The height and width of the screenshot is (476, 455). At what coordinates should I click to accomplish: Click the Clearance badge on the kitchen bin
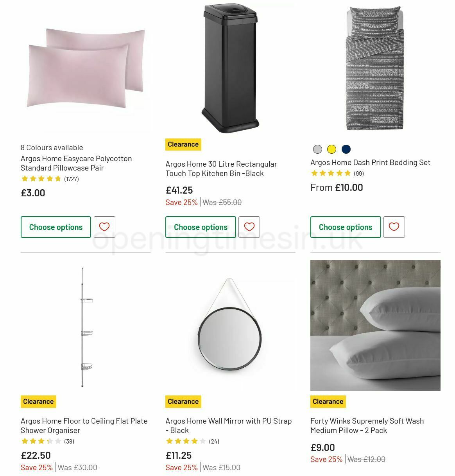(183, 144)
